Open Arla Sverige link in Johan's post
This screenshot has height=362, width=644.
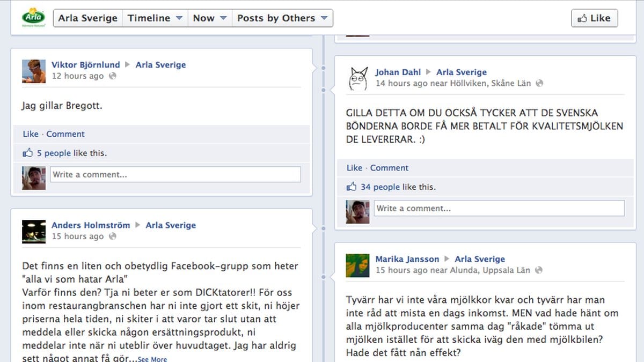point(462,72)
